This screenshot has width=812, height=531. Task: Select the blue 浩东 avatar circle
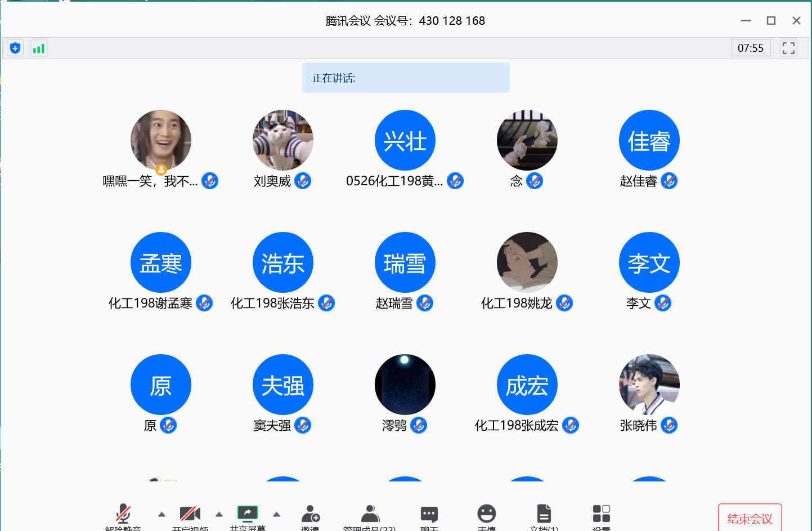pyautogui.click(x=283, y=262)
